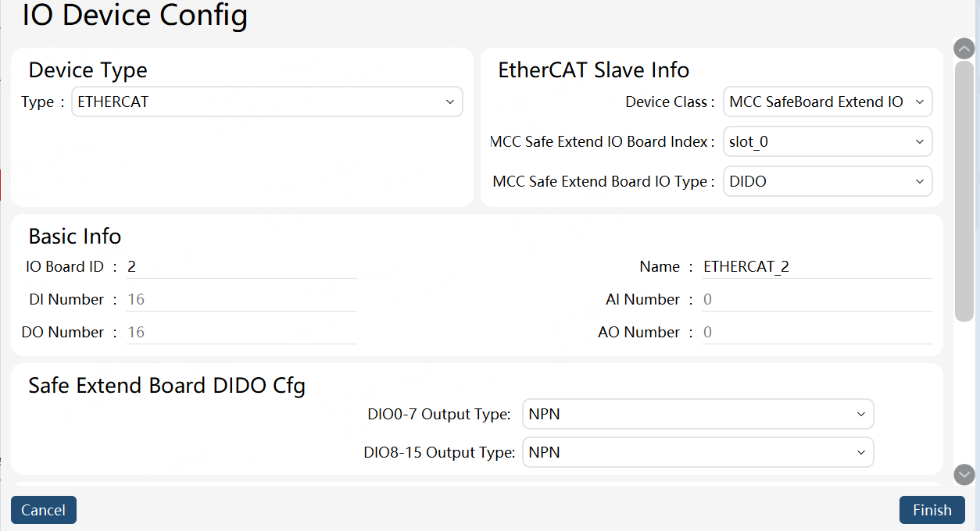Open the Device Type dropdown showing ETHERCAT
Screen dimensions: 980x531
point(267,102)
